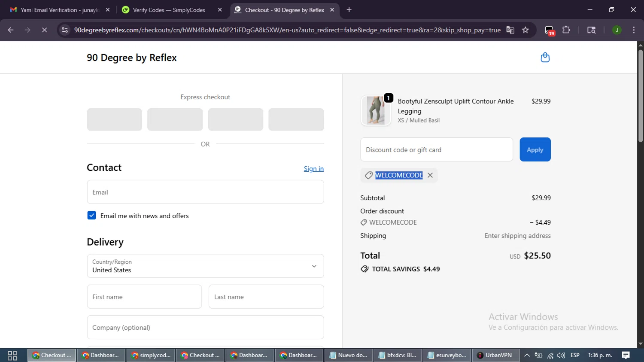Open the Nuevo do... taskbar document

pos(348,355)
